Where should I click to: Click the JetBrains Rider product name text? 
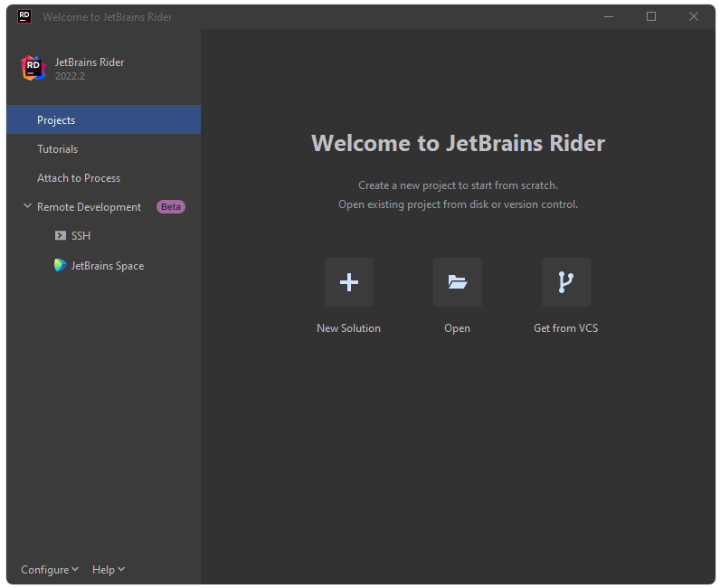(90, 62)
